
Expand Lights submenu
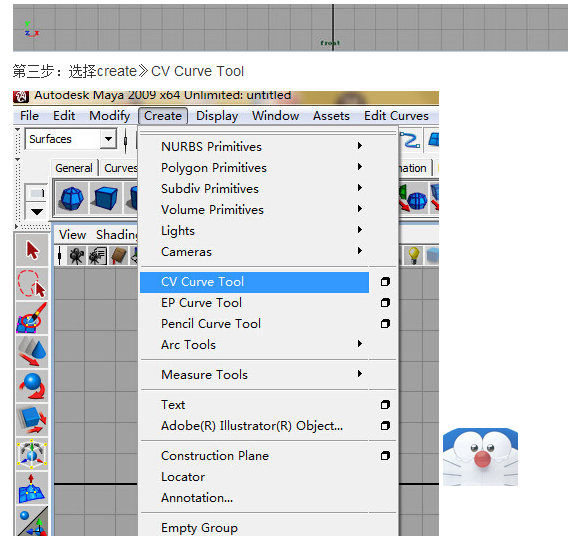click(x=359, y=230)
